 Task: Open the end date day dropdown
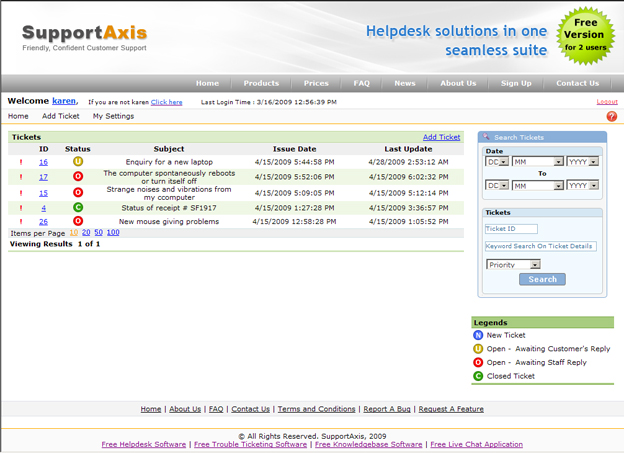tap(497, 185)
